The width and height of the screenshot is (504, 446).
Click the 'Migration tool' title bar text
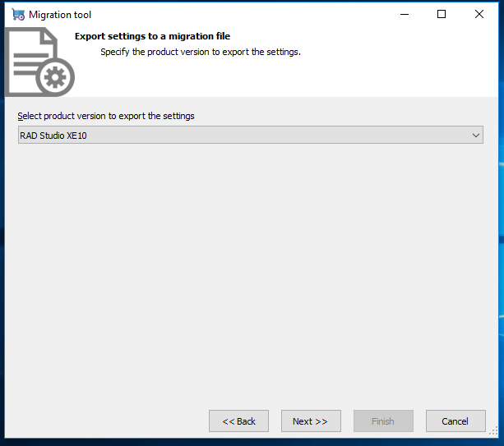tap(60, 15)
